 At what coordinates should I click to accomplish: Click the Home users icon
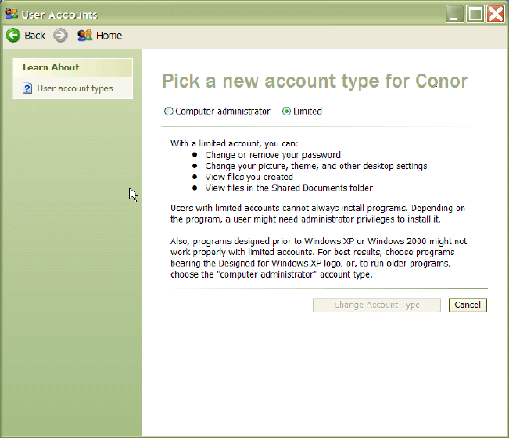(x=85, y=35)
